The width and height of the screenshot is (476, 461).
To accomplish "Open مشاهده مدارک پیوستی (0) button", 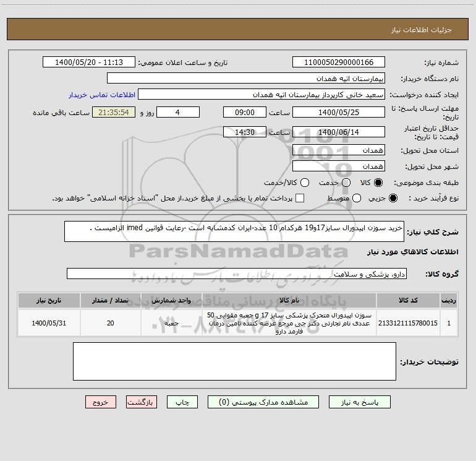I will click(263, 402).
